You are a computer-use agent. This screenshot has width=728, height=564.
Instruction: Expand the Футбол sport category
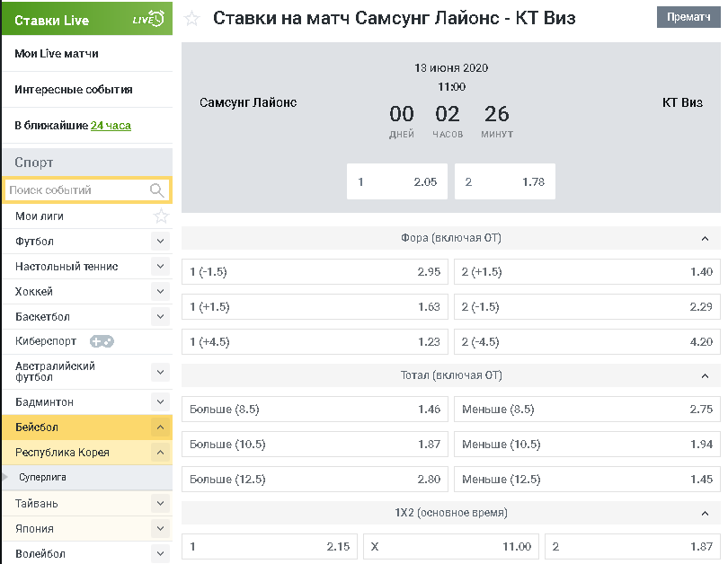160,241
